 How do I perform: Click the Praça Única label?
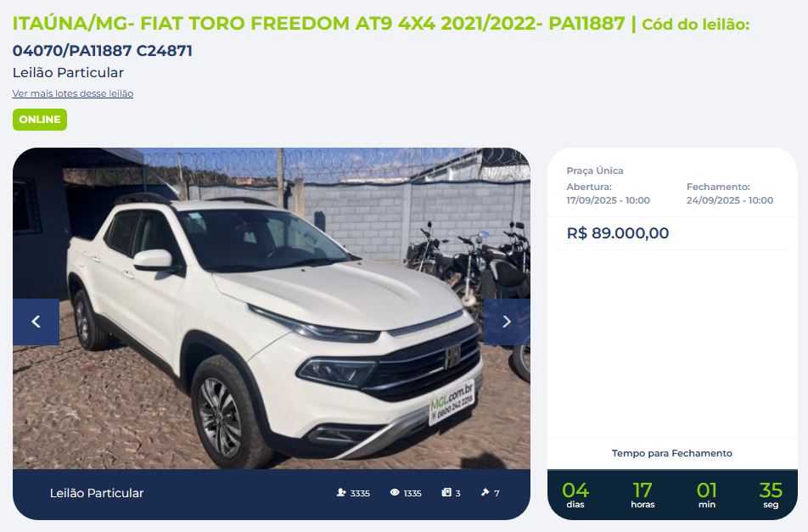[x=595, y=171]
